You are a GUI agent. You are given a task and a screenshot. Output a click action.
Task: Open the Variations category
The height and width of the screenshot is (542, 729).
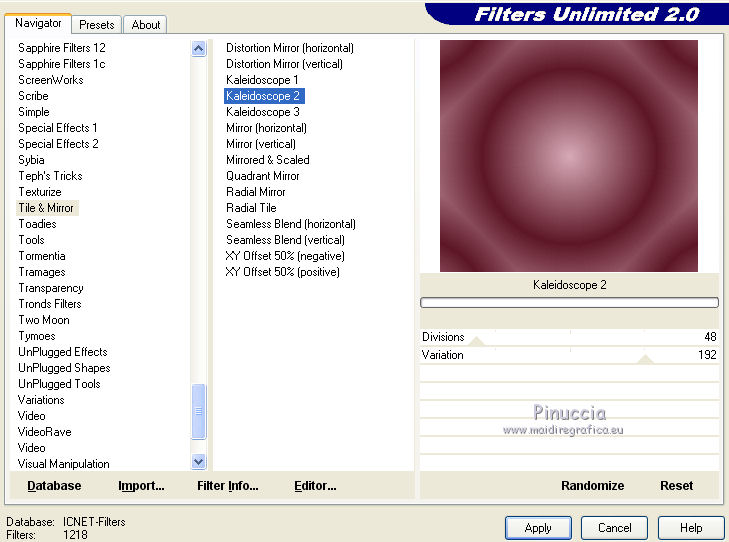41,400
